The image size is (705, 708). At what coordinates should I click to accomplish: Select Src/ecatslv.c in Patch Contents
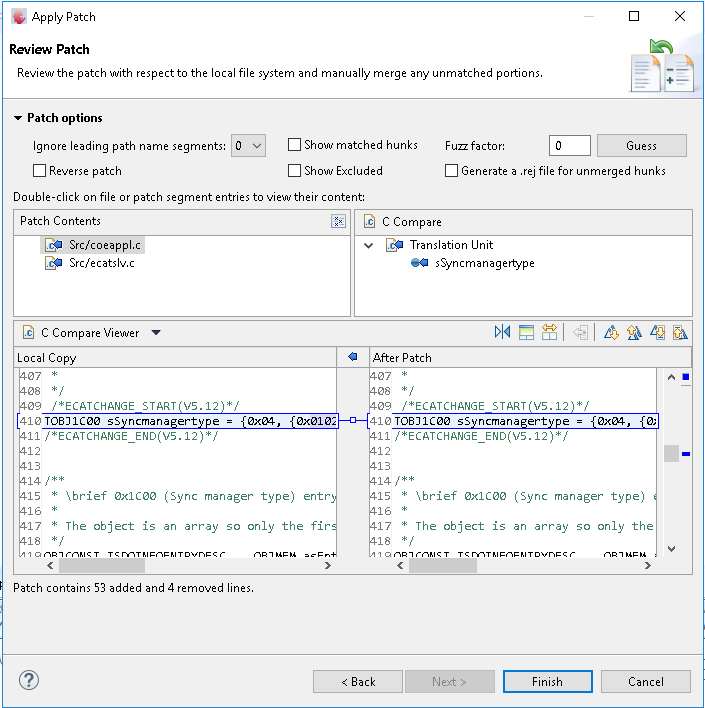coord(101,263)
